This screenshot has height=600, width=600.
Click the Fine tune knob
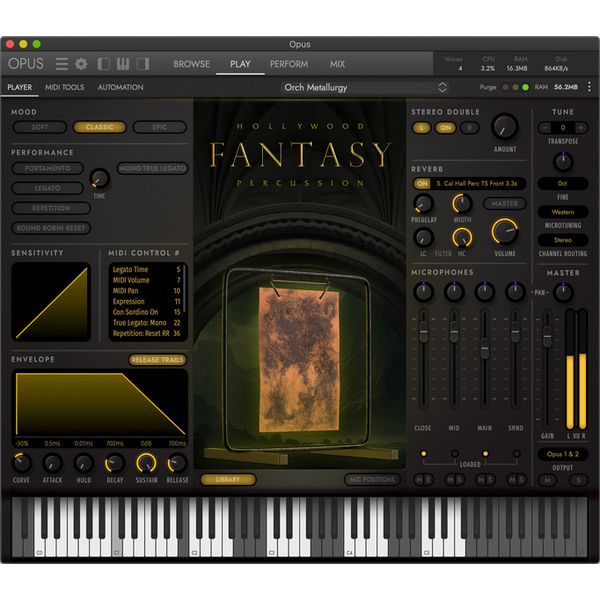click(563, 162)
